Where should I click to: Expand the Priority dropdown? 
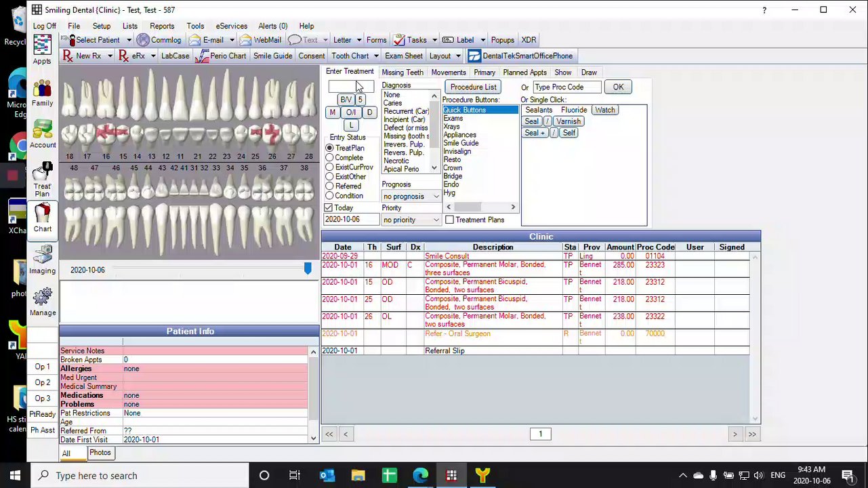click(436, 220)
